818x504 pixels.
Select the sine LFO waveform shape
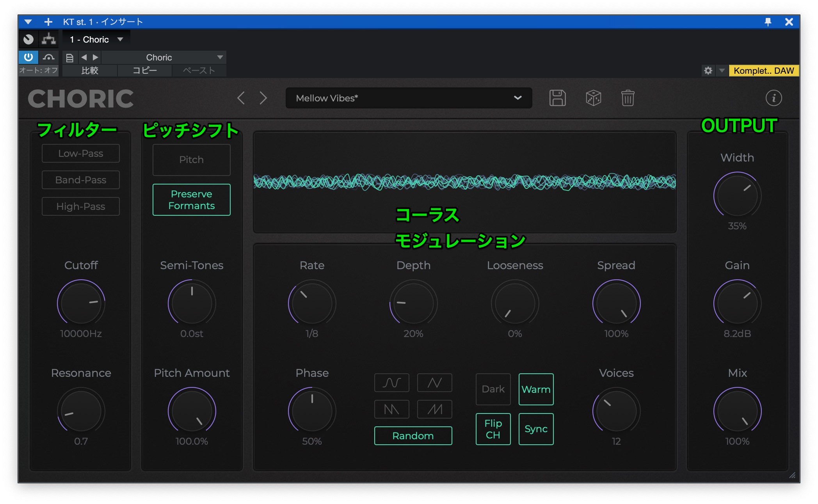click(x=391, y=383)
